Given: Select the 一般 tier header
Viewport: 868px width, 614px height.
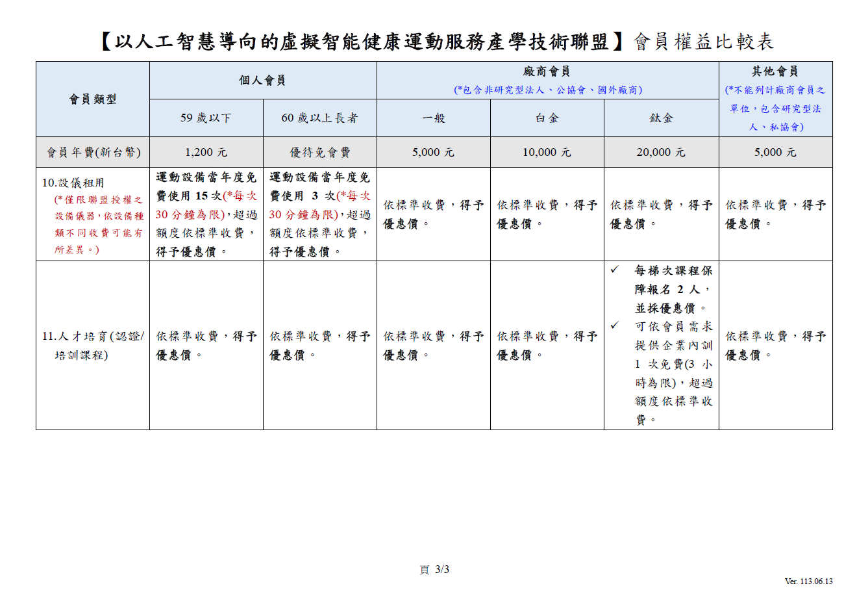Looking at the screenshot, I should point(433,118).
